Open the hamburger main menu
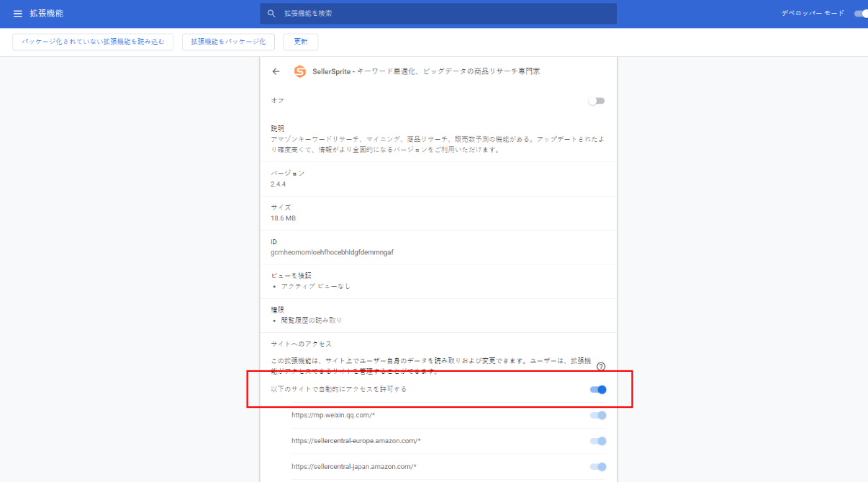The width and height of the screenshot is (868, 482). coord(18,14)
